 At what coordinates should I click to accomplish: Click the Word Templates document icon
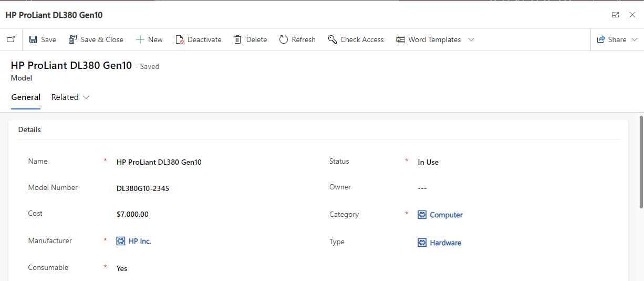[x=400, y=39]
